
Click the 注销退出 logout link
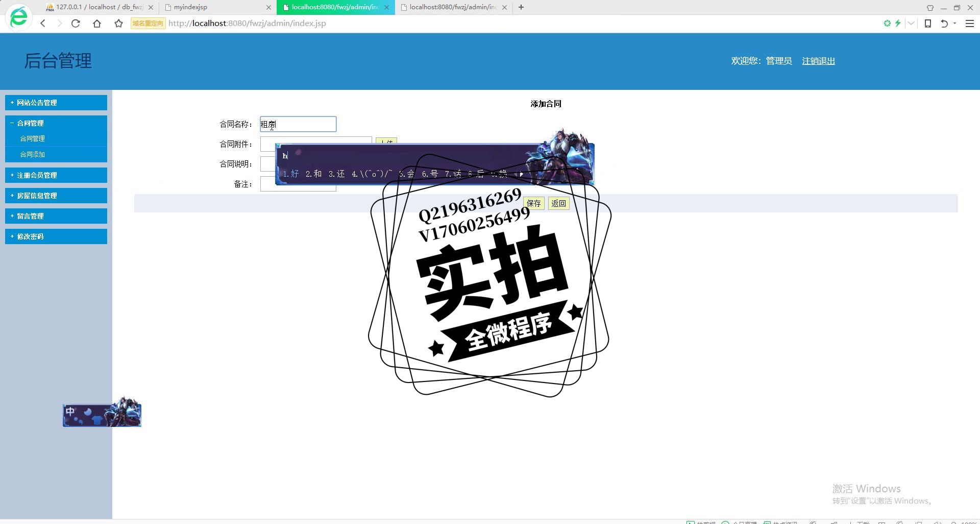(x=818, y=61)
